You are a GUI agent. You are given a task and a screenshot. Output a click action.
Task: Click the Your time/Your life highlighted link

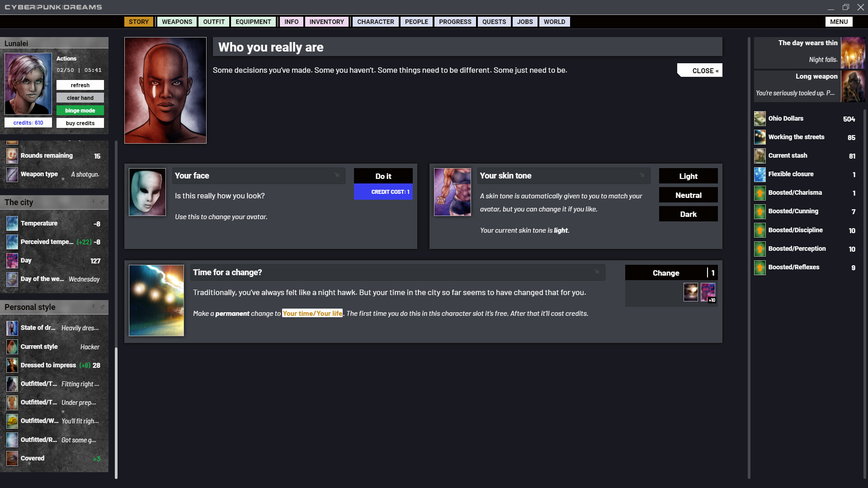[x=311, y=313]
